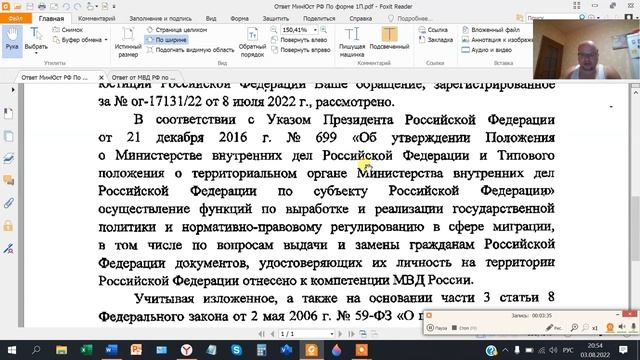Switch to the Комментарий ribbon tab
640x360 pixels.
(96, 18)
